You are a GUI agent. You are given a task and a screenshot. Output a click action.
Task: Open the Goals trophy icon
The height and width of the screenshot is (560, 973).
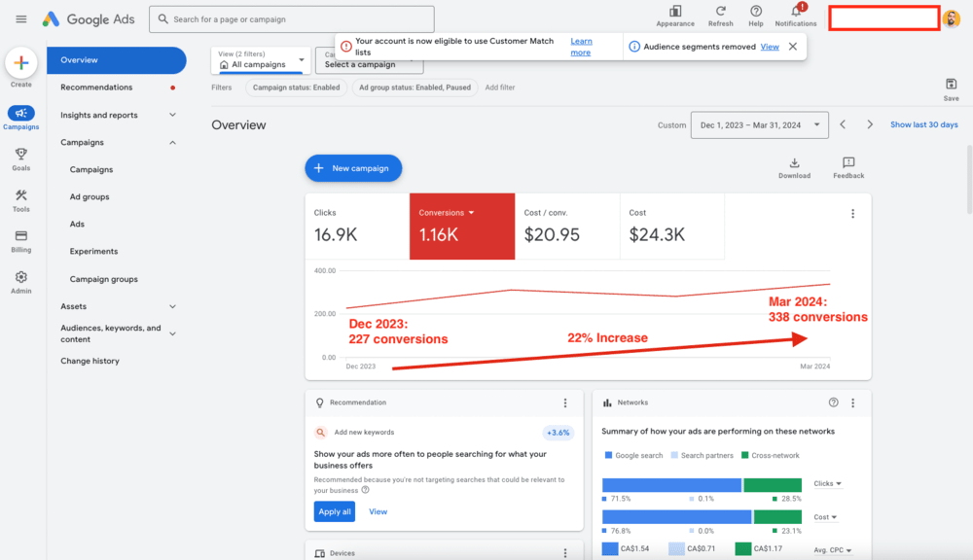point(21,156)
